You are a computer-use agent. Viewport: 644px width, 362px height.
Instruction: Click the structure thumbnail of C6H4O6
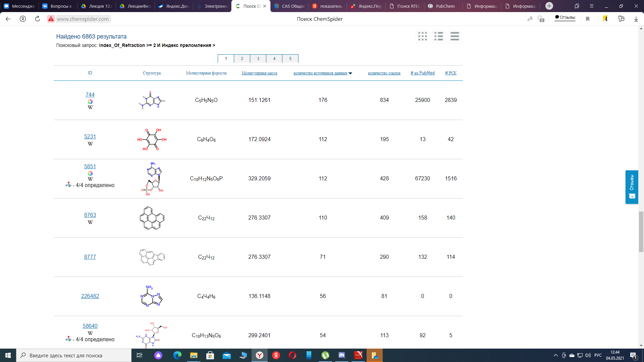[152, 139]
